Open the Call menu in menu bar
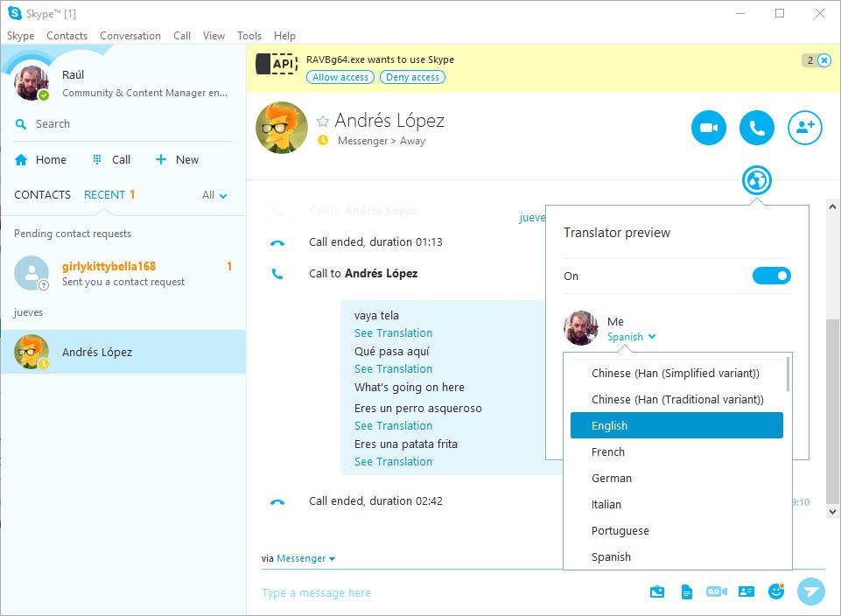This screenshot has width=841, height=616. (x=182, y=36)
